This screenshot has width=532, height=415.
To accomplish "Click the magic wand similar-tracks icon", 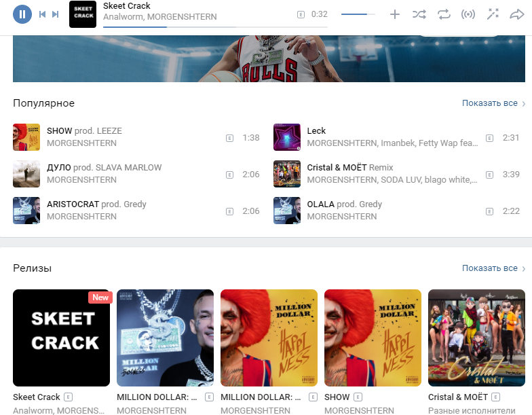I will pyautogui.click(x=493, y=14).
